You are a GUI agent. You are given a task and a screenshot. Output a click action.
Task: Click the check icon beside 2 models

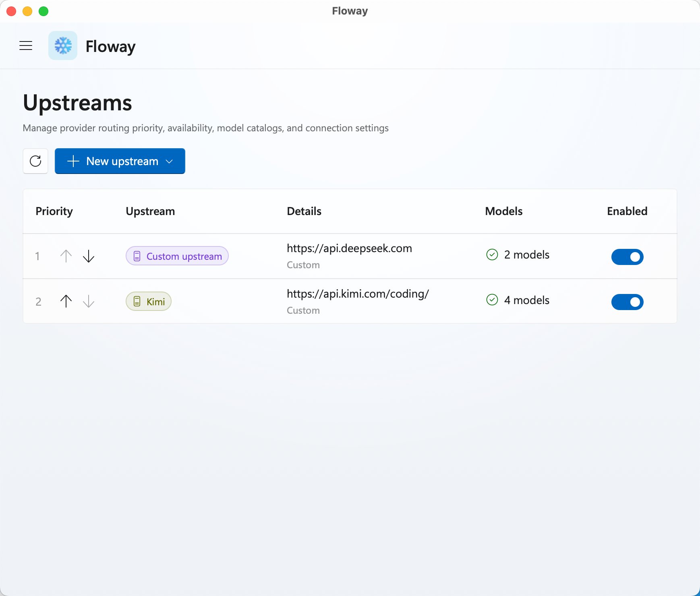coord(492,255)
